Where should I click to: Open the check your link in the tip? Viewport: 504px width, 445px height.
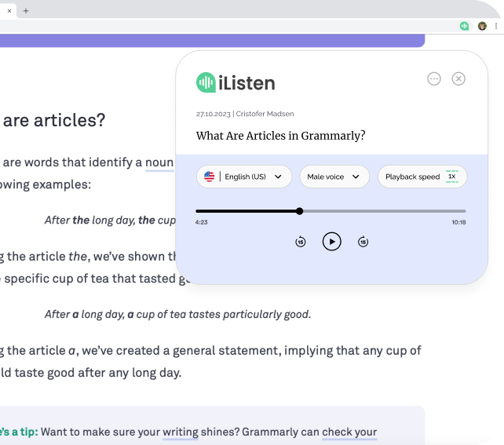[349, 432]
